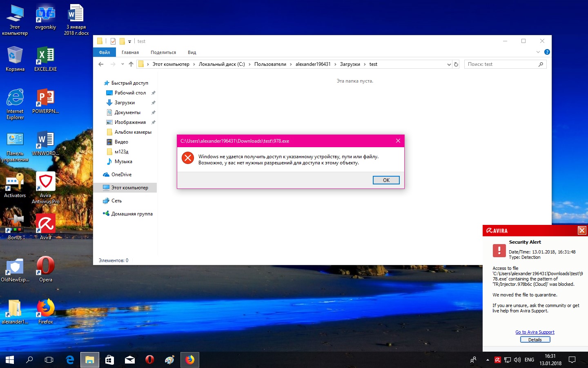This screenshot has height=368, width=588.
Task: Click the Firefox icon in the taskbar
Action: pos(190,360)
